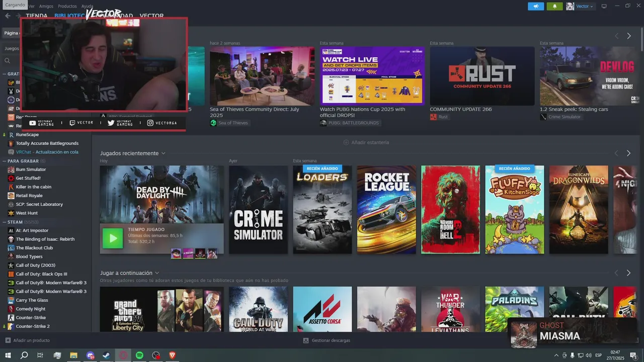Click the Gestionar descargas download icon
This screenshot has height=362, width=644.
coord(306,340)
